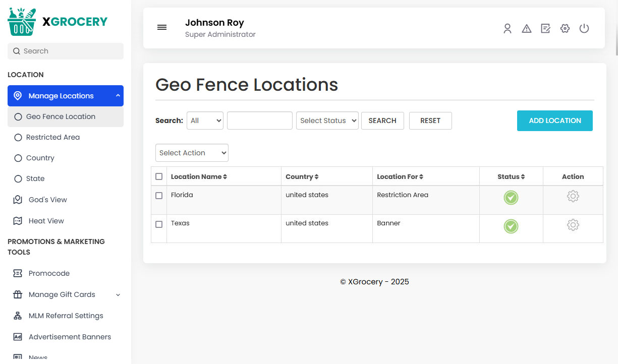
Task: Open the God's View sidebar item
Action: coord(48,200)
